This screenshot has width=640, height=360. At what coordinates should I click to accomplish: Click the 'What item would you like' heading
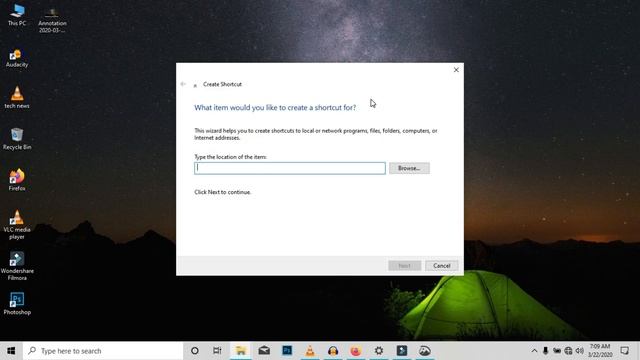tap(275, 107)
